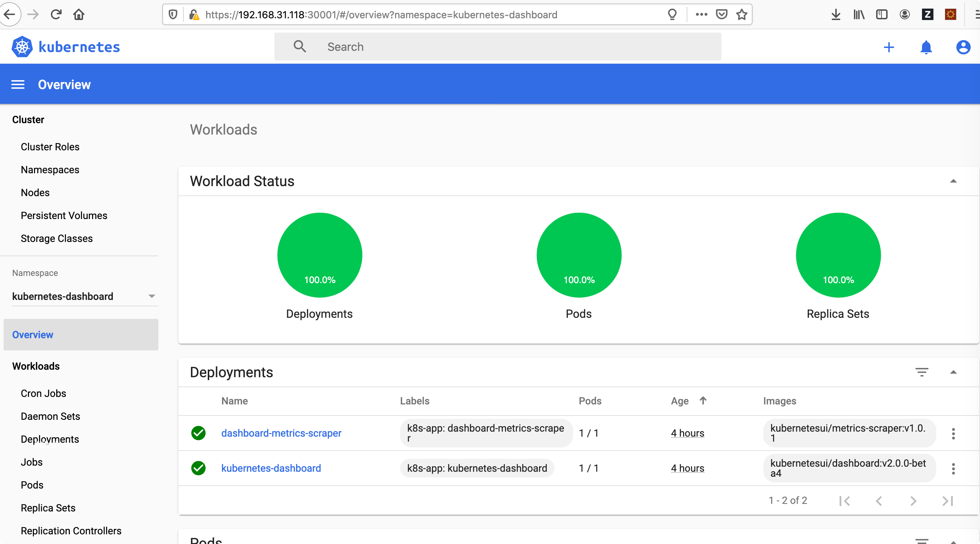The width and height of the screenshot is (980, 544).
Task: Open tracking protection shield icon
Action: [x=173, y=14]
